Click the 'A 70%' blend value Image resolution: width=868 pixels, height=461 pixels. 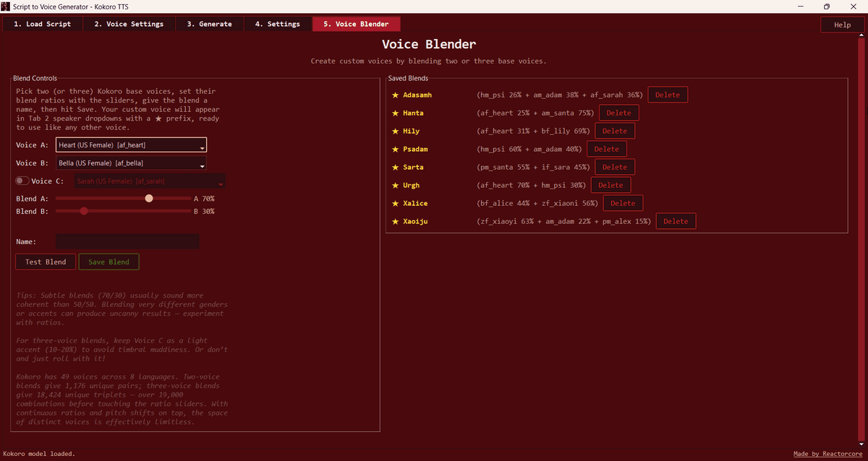pyautogui.click(x=204, y=198)
